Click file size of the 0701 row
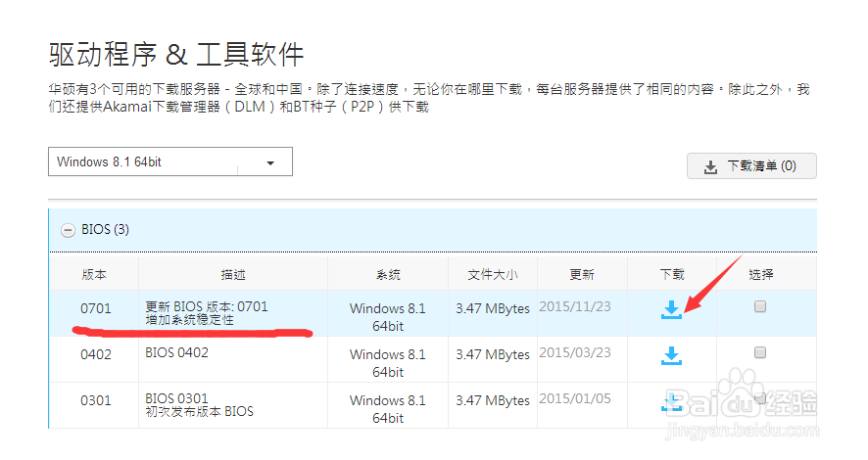The width and height of the screenshot is (868, 460). [493, 308]
